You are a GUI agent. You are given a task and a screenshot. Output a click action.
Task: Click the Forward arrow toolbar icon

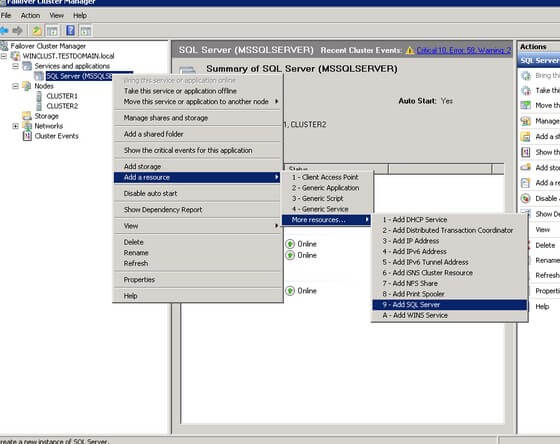pos(18,31)
